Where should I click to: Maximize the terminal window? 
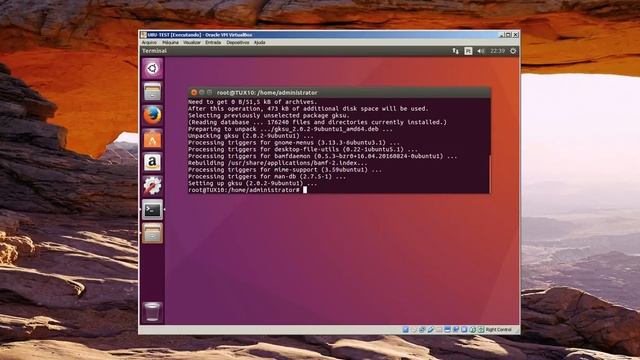[209, 93]
